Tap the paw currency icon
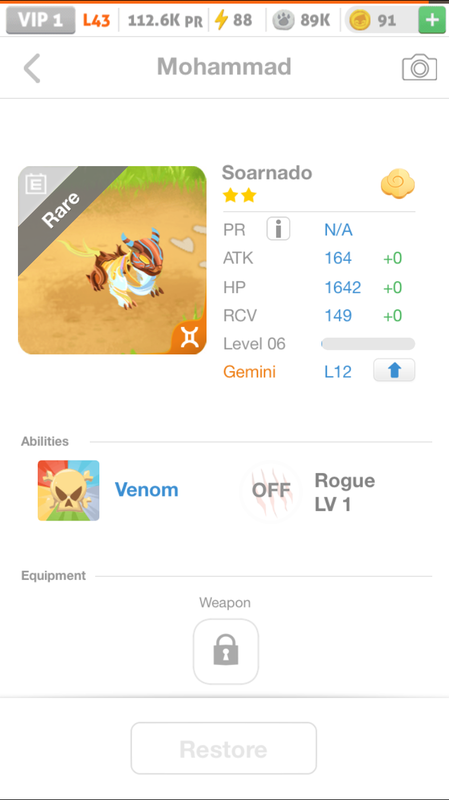Image resolution: width=449 pixels, height=800 pixels. point(282,20)
